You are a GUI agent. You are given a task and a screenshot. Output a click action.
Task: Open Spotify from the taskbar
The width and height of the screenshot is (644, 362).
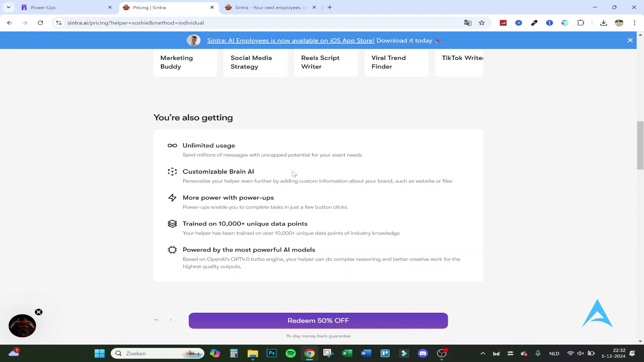(x=290, y=353)
